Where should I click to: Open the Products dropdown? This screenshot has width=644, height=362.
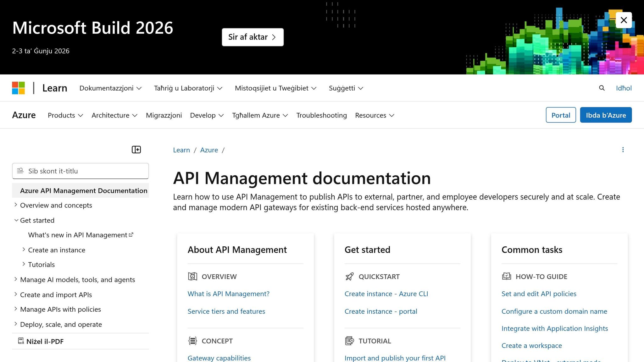point(65,115)
